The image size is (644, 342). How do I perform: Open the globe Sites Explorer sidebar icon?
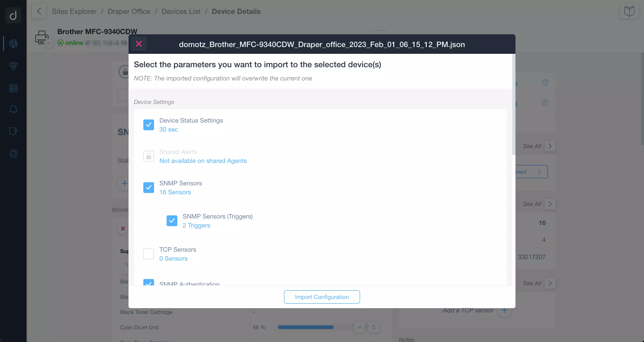coord(13,43)
